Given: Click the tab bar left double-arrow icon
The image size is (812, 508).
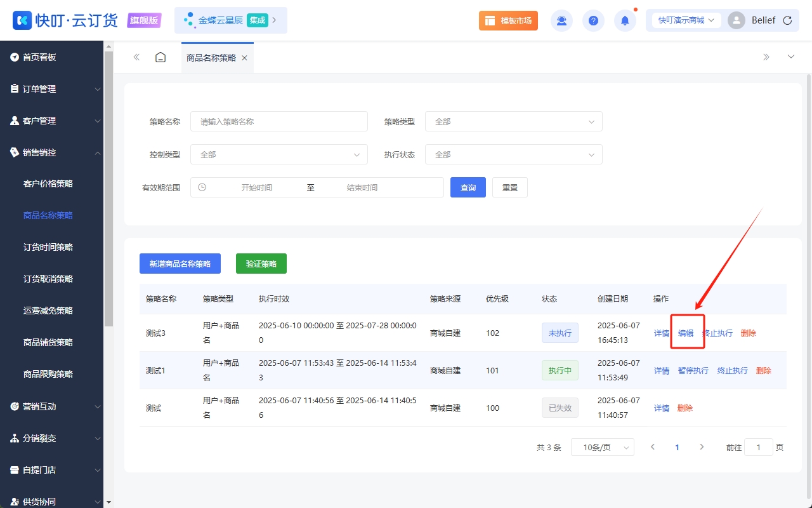Looking at the screenshot, I should [136, 57].
